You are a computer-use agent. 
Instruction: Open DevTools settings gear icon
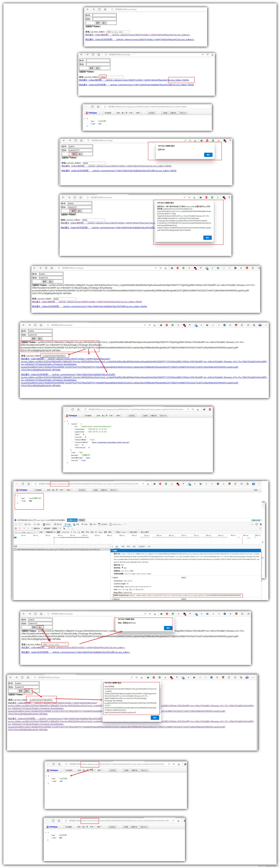click(x=260, y=528)
